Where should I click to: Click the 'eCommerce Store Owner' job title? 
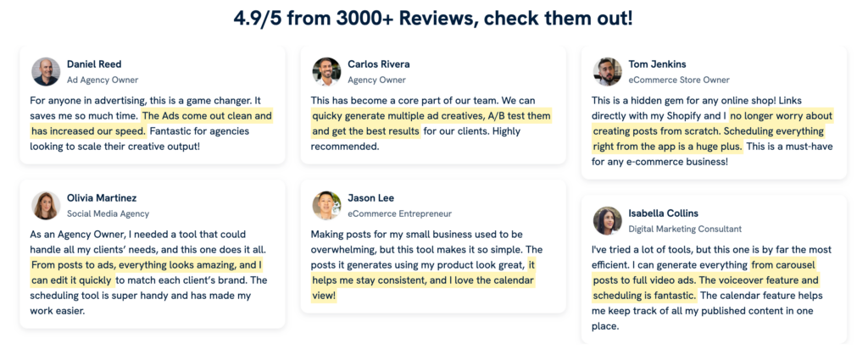tap(679, 80)
